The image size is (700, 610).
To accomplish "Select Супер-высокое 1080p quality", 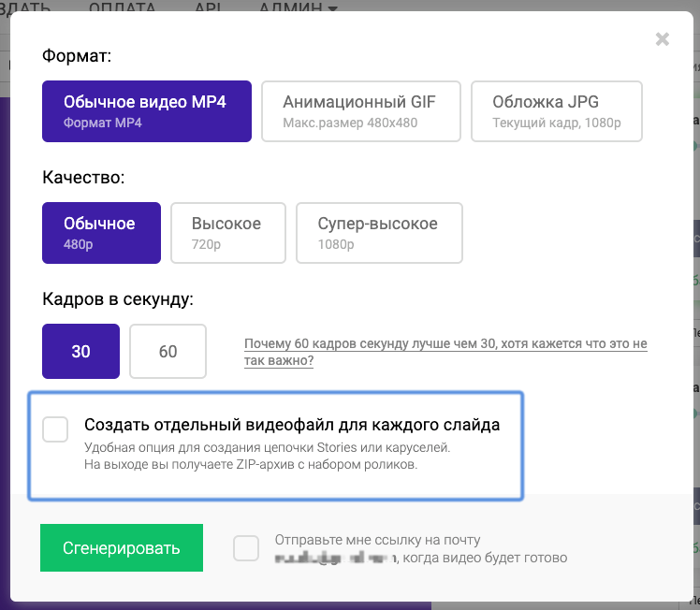I will tap(379, 233).
